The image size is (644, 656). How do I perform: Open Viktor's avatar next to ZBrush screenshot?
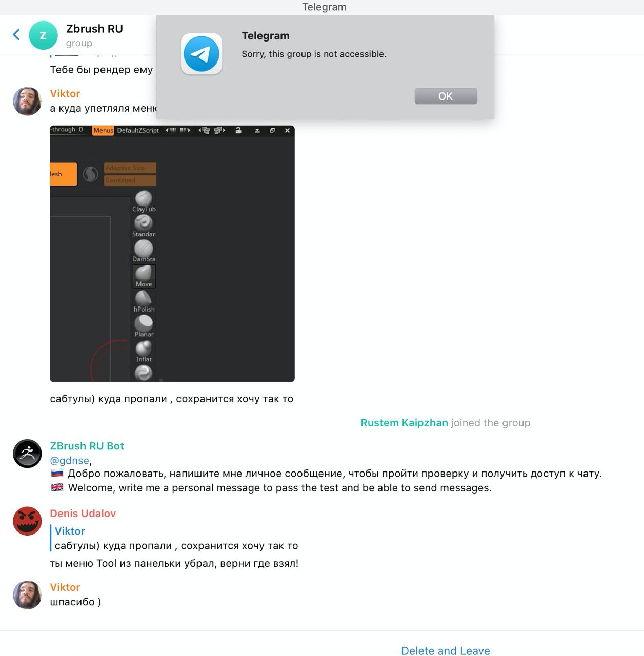[27, 101]
